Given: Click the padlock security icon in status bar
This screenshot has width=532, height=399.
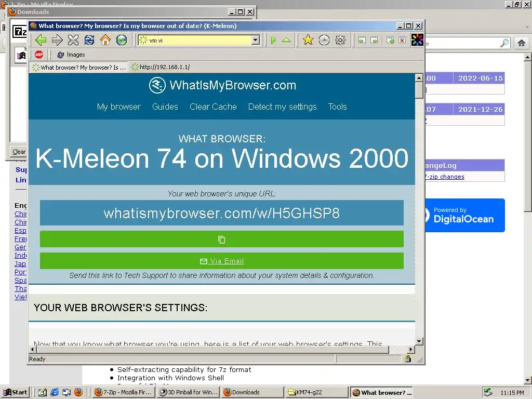Looking at the screenshot, I should click(407, 358).
